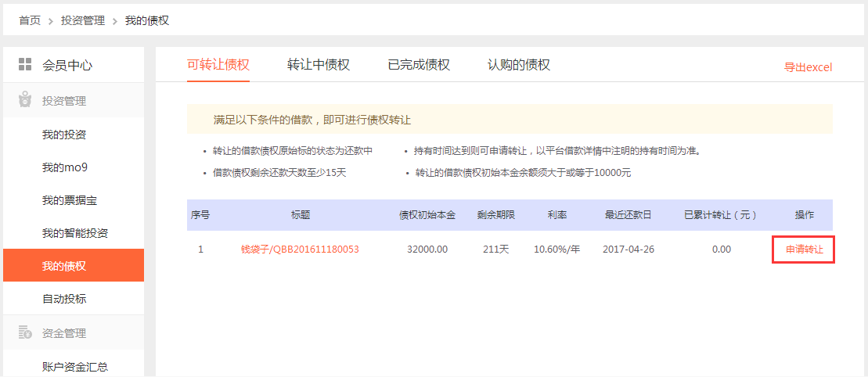Screen dimensions: 868x377
Task: Click the 投资管理 piggy bank icon
Action: point(25,100)
